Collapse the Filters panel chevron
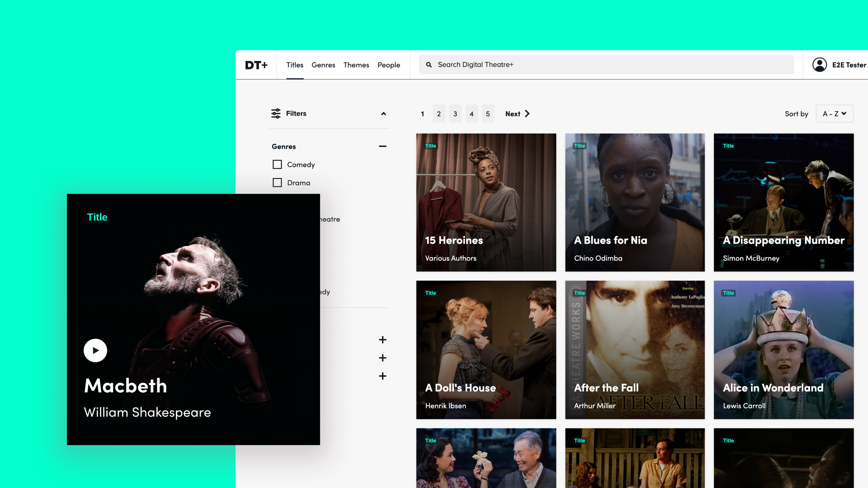Image resolution: width=868 pixels, height=488 pixels. (383, 113)
